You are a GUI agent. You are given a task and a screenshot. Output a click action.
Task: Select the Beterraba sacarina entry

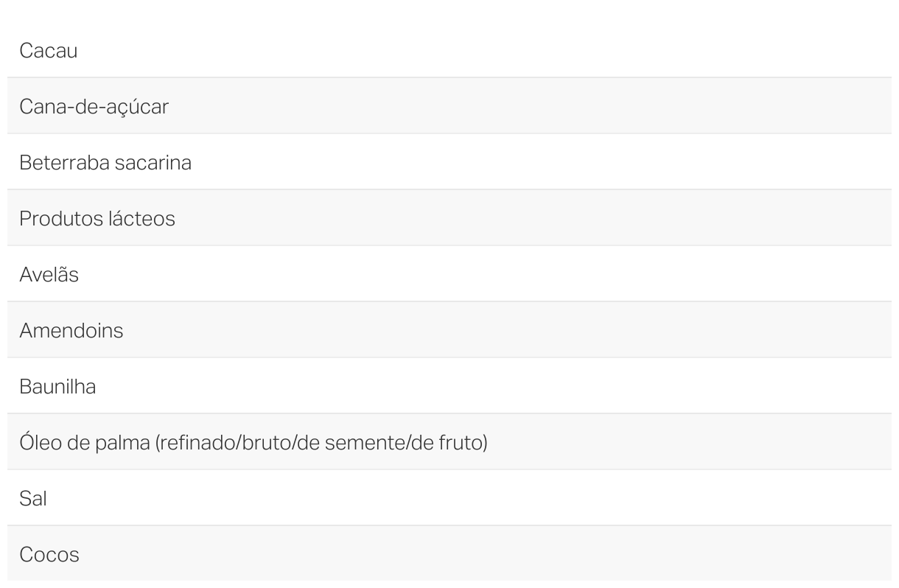click(450, 162)
